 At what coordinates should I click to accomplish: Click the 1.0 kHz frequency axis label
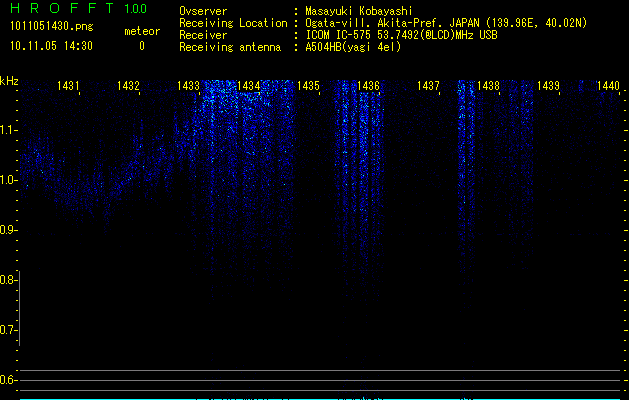(7, 180)
